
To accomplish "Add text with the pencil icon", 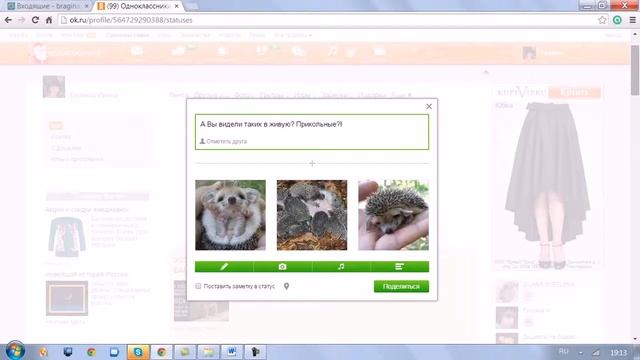I will pos(224,267).
